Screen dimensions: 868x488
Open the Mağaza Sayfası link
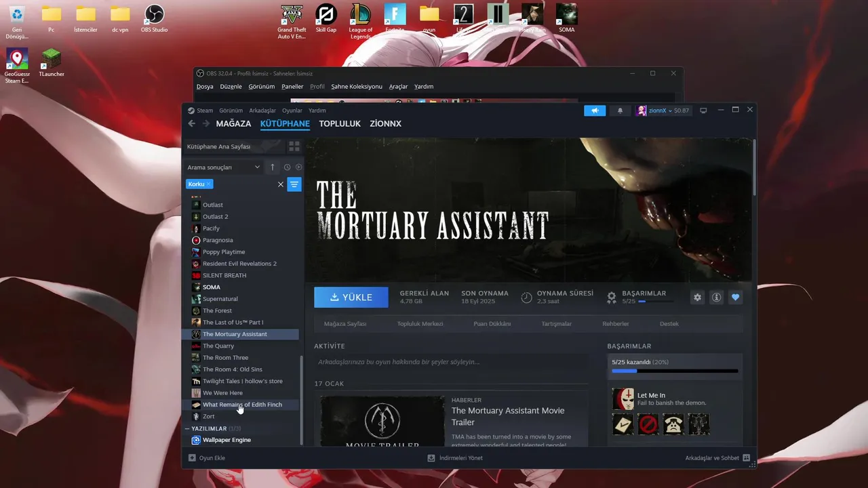click(x=345, y=323)
